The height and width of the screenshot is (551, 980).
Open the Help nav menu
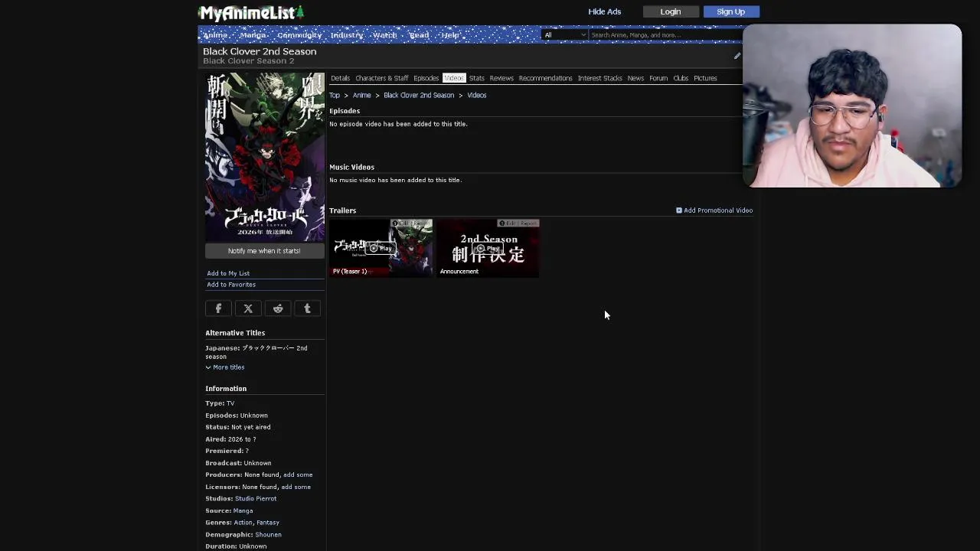(x=450, y=35)
